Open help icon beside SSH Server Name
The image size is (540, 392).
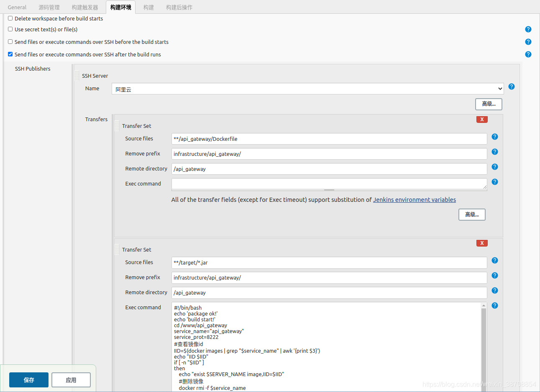[x=511, y=87]
